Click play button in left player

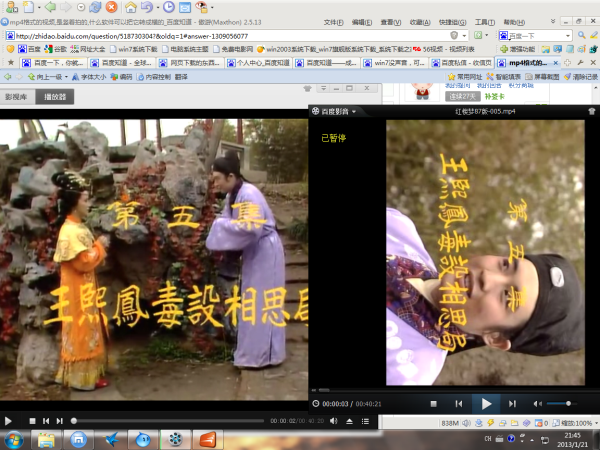click(x=9, y=421)
